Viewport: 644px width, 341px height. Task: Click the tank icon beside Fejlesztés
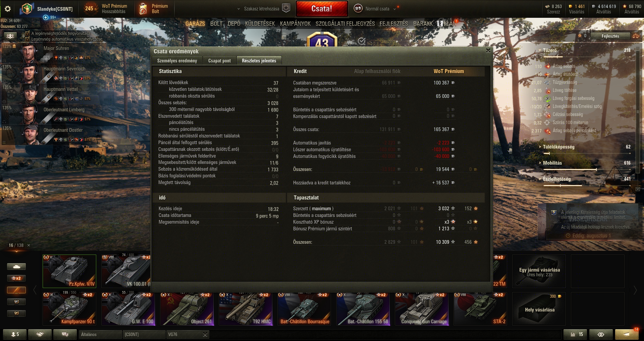(636, 36)
